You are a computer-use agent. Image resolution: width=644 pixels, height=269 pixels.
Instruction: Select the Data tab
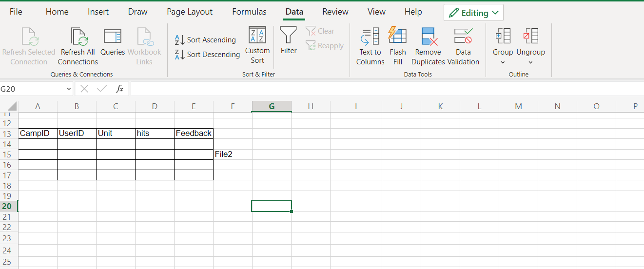coord(294,12)
